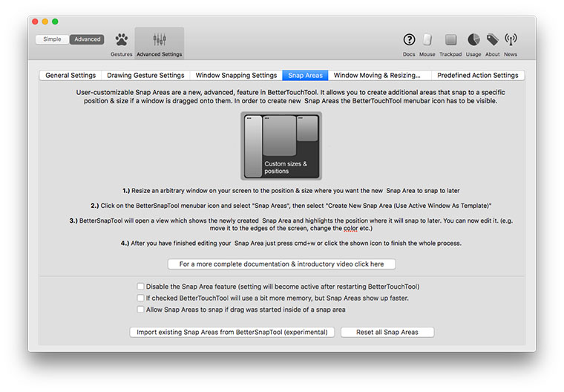
Task: Switch to Advanced mode
Action: pyautogui.click(x=87, y=39)
